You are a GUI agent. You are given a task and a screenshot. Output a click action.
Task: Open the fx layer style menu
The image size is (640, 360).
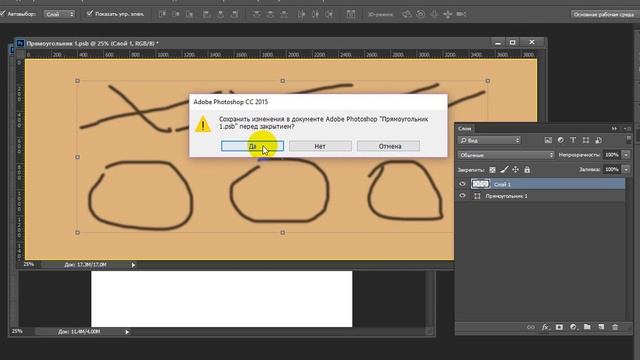[545, 327]
